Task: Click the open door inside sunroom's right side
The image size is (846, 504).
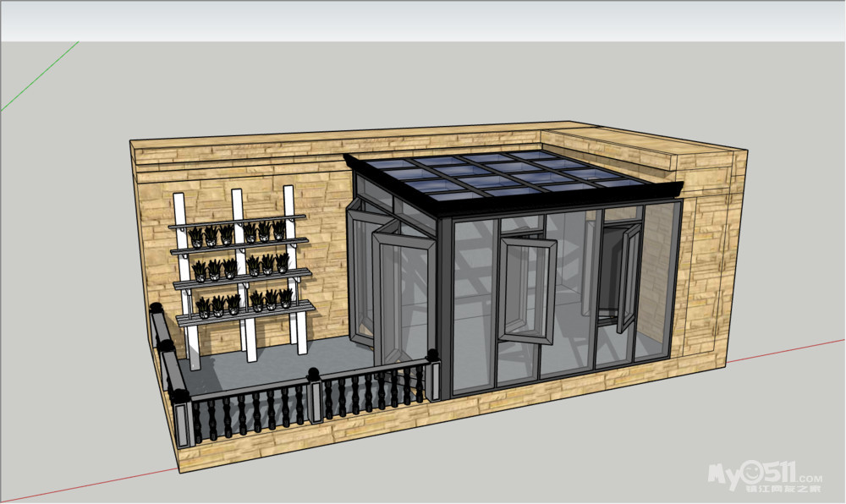Action: 627,277
